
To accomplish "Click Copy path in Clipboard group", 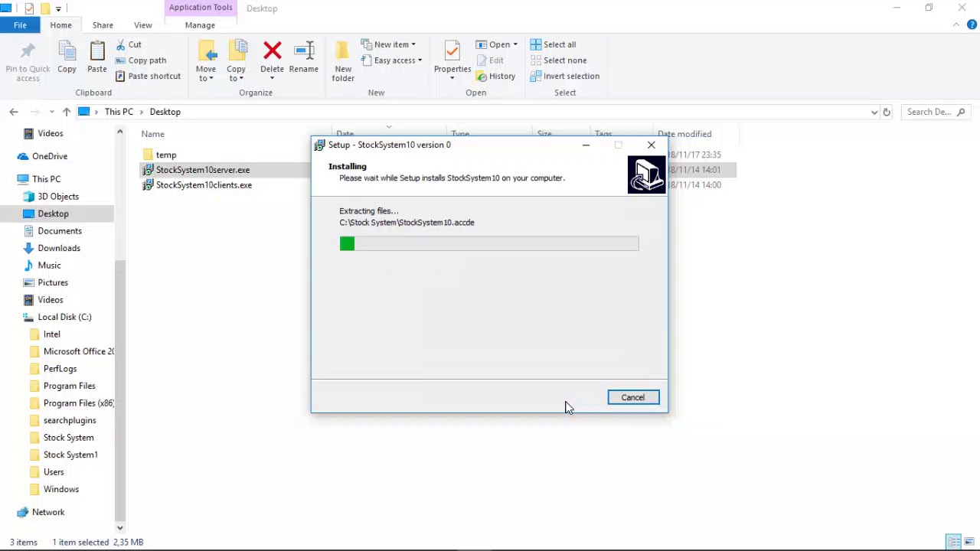I will tap(141, 60).
